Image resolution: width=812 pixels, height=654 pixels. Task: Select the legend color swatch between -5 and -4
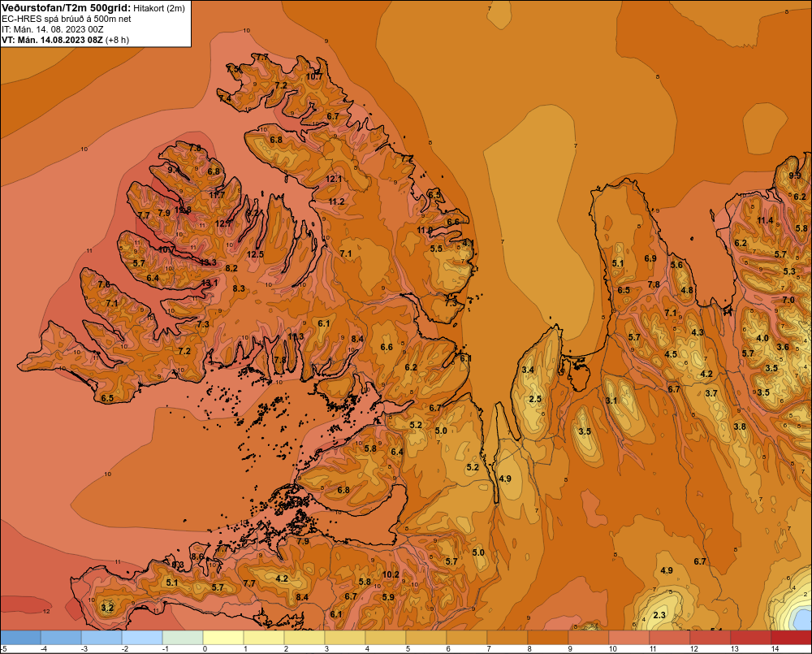tap(20, 638)
